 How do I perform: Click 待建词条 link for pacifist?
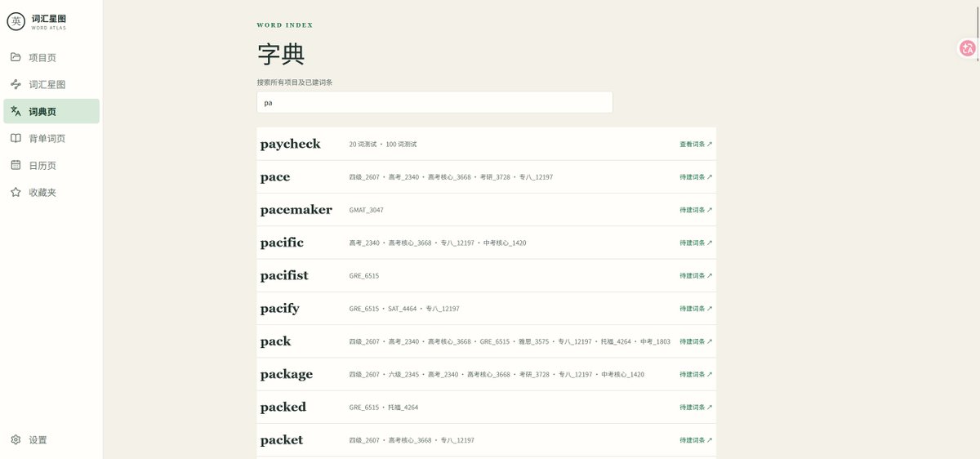pos(696,275)
